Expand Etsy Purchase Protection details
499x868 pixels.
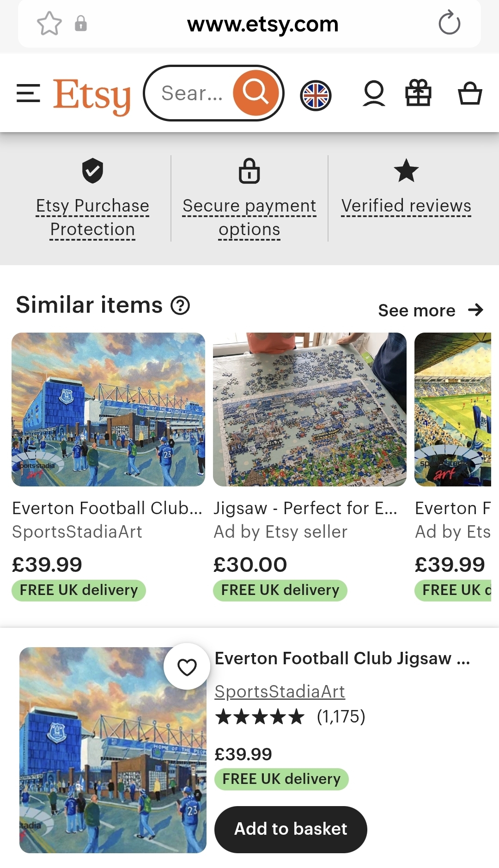coord(92,217)
